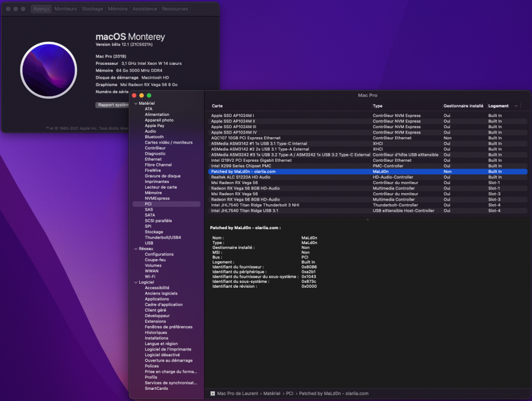532x401 pixels.
Task: Click the computer icon in path bar
Action: tap(213, 394)
